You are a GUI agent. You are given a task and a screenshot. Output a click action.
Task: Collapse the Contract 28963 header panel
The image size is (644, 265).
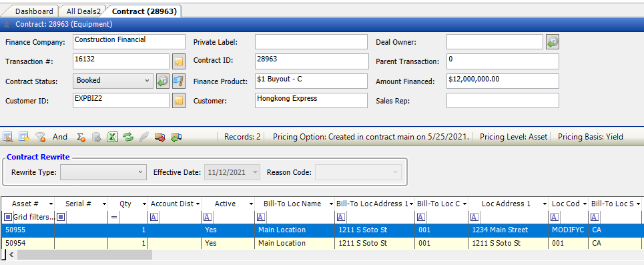(x=7, y=24)
